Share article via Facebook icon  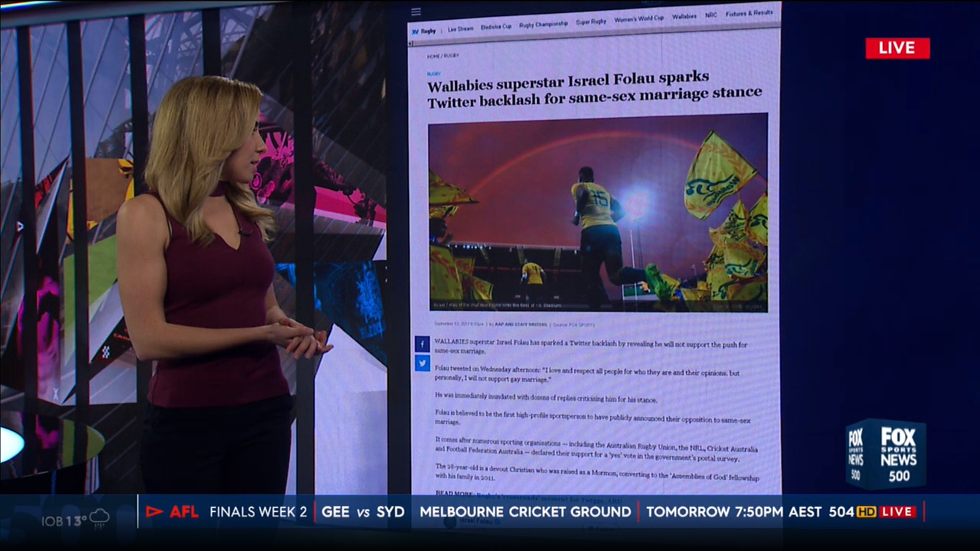422,344
